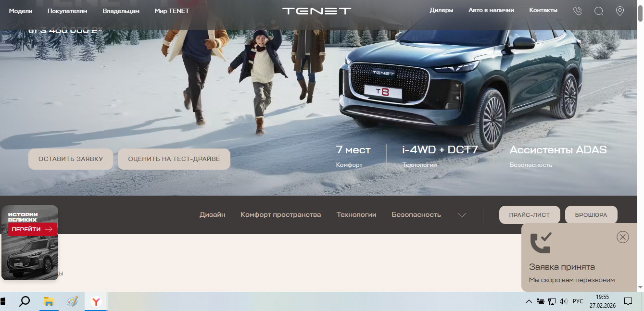Jump to Технологии section
Viewport: 644px width, 311px height.
click(356, 215)
